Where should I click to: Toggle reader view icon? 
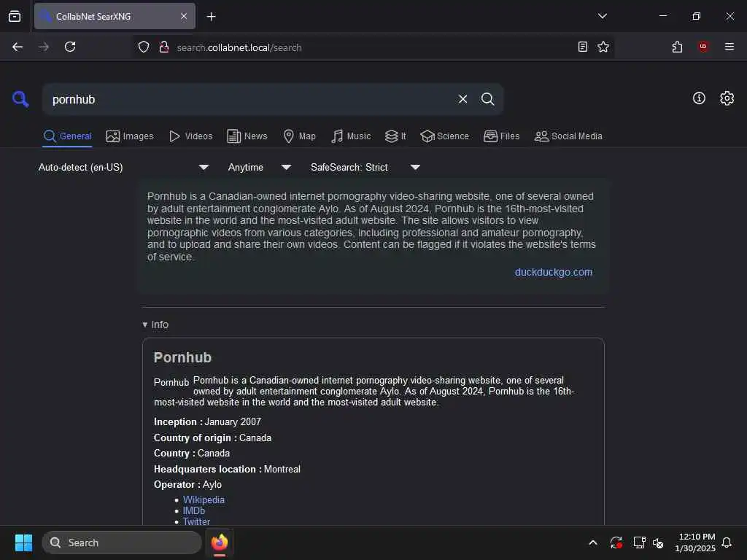coord(583,47)
